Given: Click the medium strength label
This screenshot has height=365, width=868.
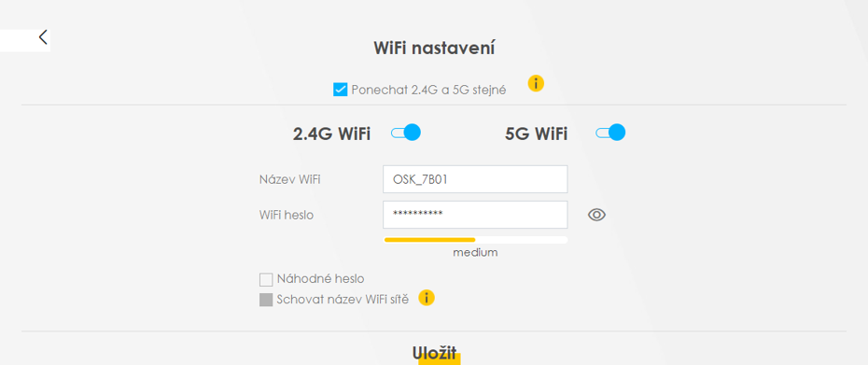Looking at the screenshot, I should click(x=475, y=253).
